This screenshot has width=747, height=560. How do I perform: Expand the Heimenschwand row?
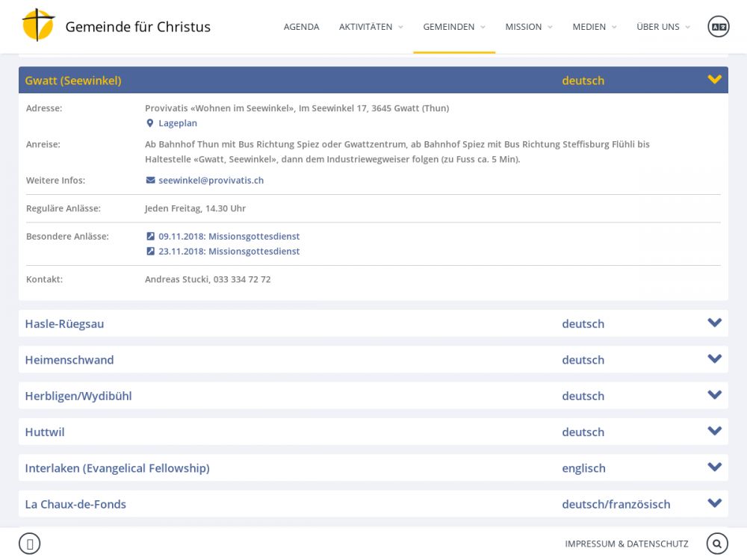[x=714, y=359]
